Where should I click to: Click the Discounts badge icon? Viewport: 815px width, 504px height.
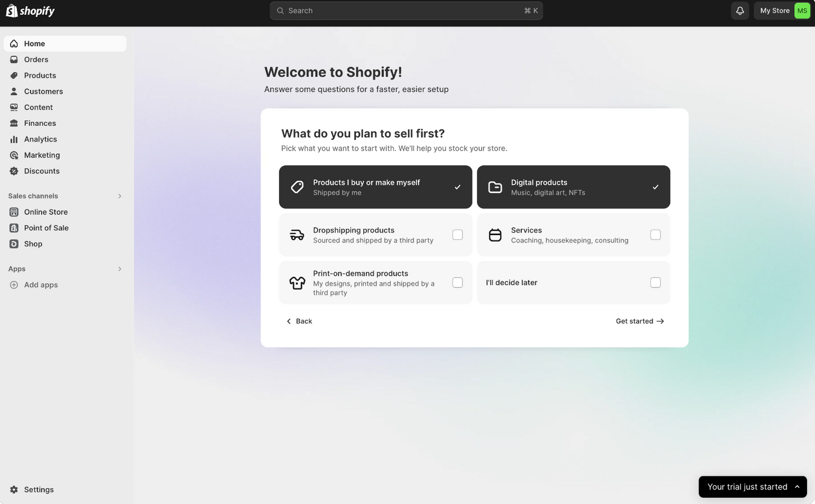[x=14, y=171]
